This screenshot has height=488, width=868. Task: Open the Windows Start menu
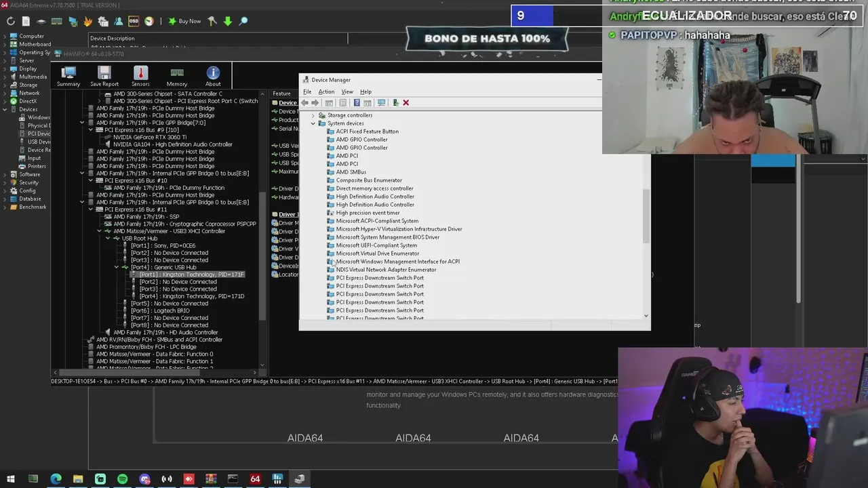(11, 479)
